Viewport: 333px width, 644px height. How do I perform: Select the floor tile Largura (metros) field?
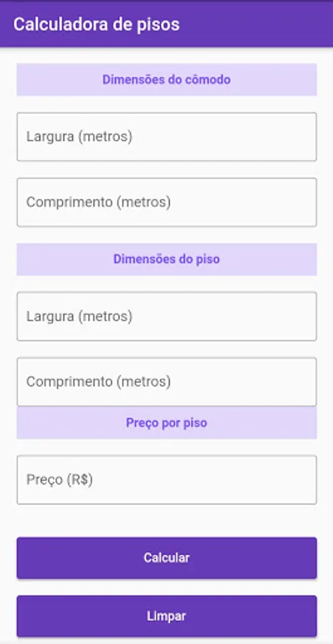click(166, 316)
